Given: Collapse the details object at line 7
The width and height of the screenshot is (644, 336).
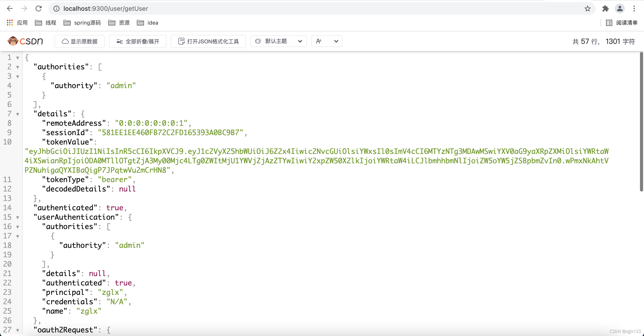Looking at the screenshot, I should point(18,114).
